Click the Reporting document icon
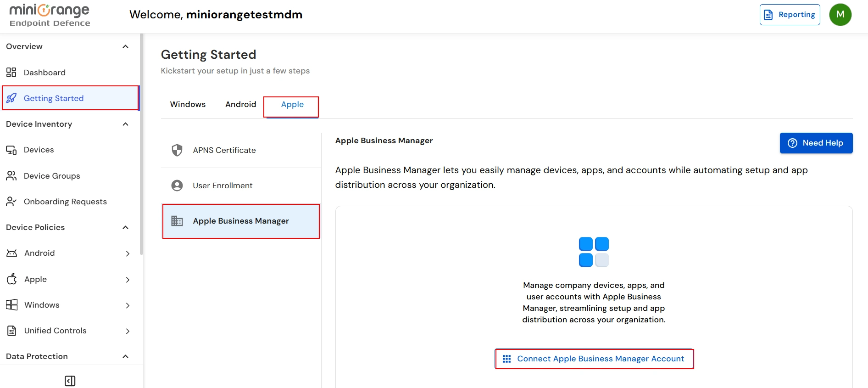Image resolution: width=868 pixels, height=388 pixels. point(768,15)
